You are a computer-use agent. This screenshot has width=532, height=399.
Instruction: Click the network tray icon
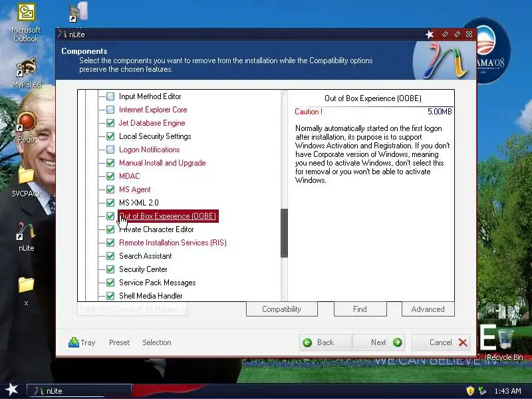[x=481, y=391]
